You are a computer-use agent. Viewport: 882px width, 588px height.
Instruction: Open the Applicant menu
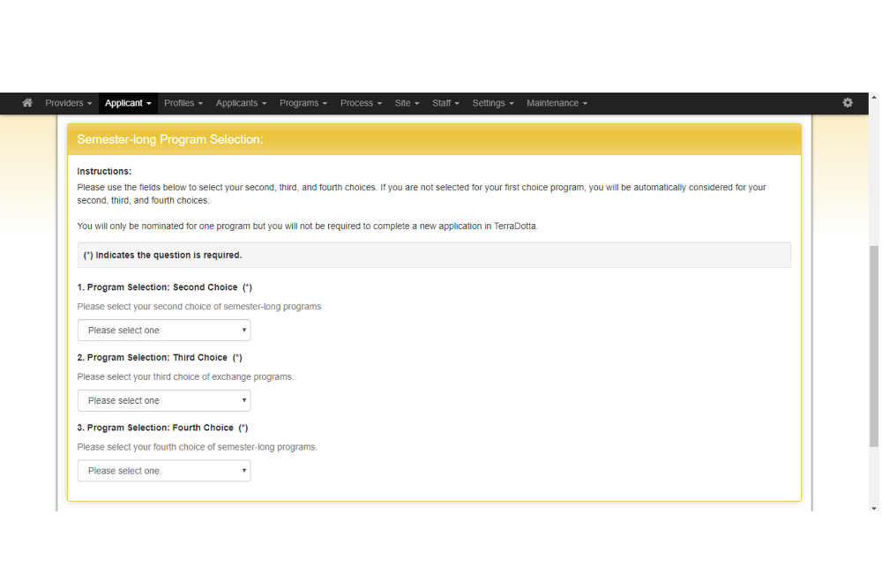coord(128,103)
